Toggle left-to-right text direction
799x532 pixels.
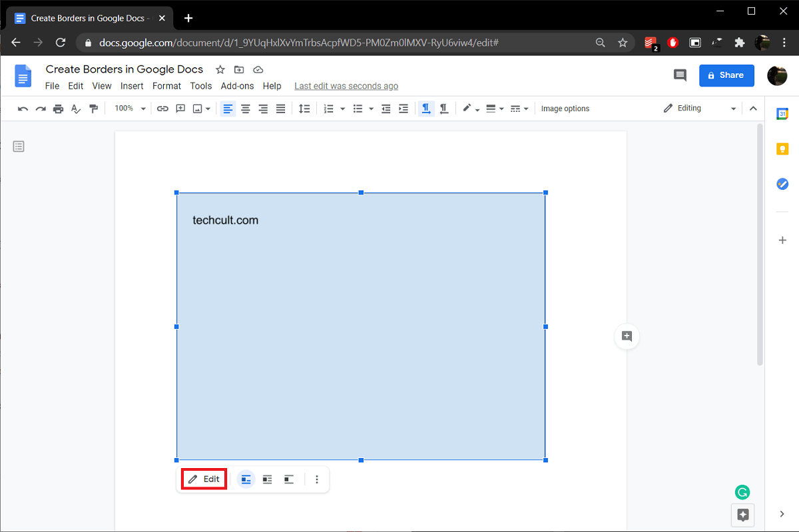coord(426,108)
